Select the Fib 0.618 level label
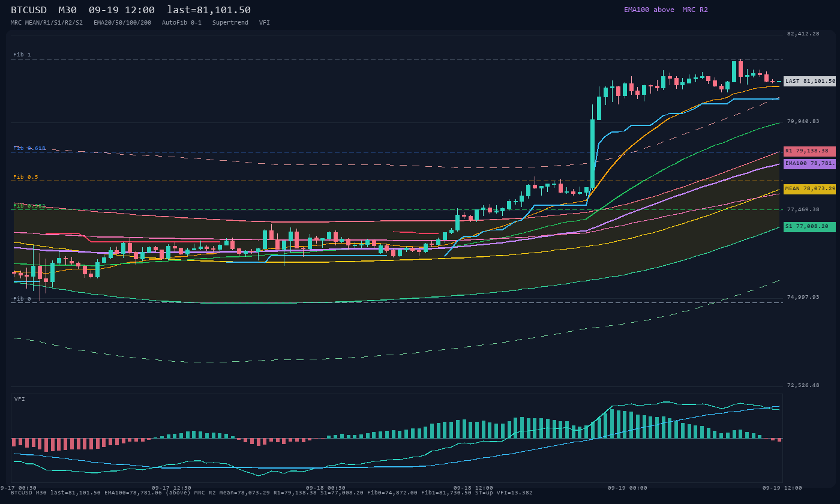The image size is (840, 504). [29, 148]
